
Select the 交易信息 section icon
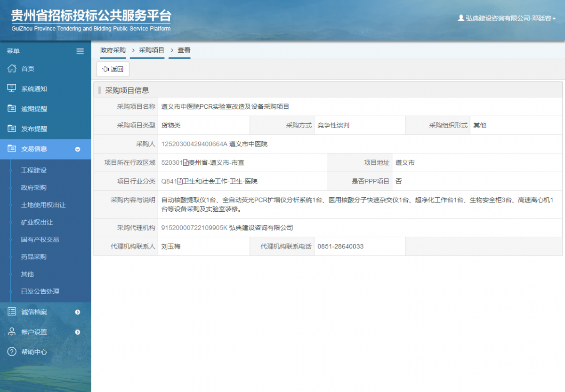11,149
